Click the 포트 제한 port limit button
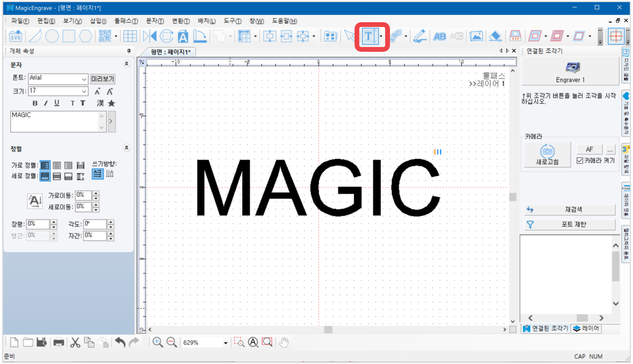Viewport: 633px width, 364px height. pyautogui.click(x=570, y=225)
